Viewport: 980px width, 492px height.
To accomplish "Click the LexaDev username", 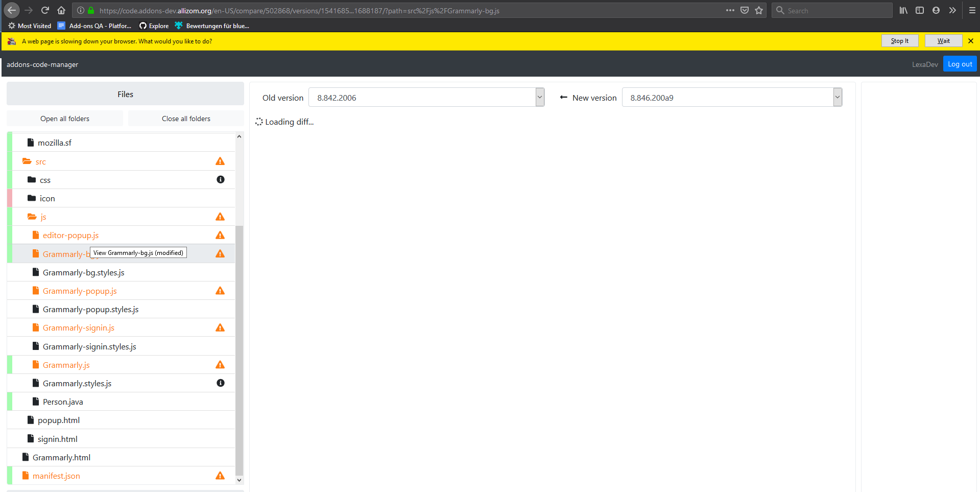I will click(925, 64).
